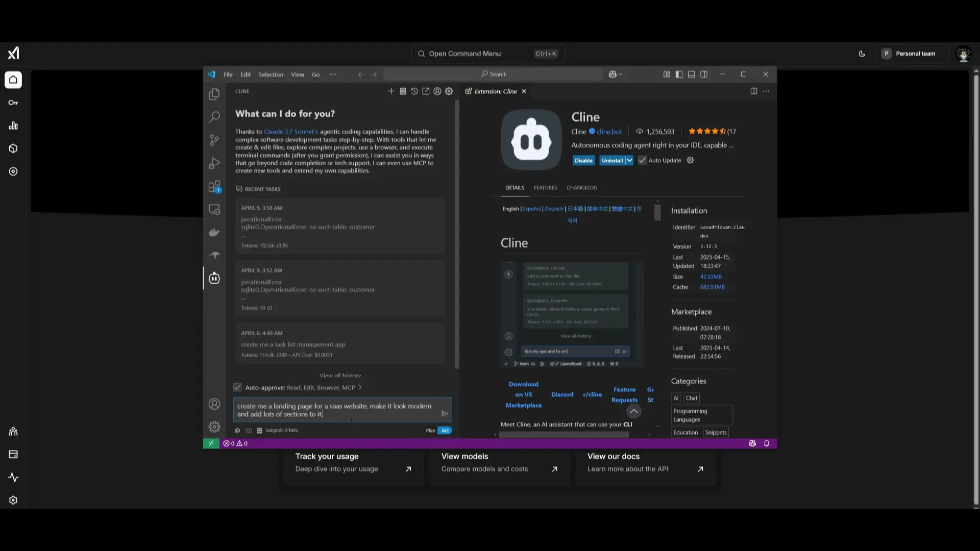Image resolution: width=980 pixels, height=551 pixels.
Task: Open xAI console usage chart icon
Action: (x=13, y=126)
